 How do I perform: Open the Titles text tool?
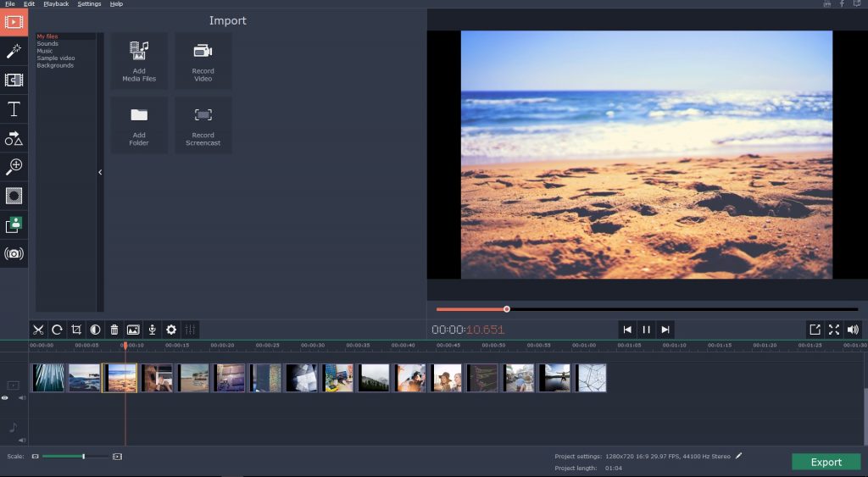[14, 109]
